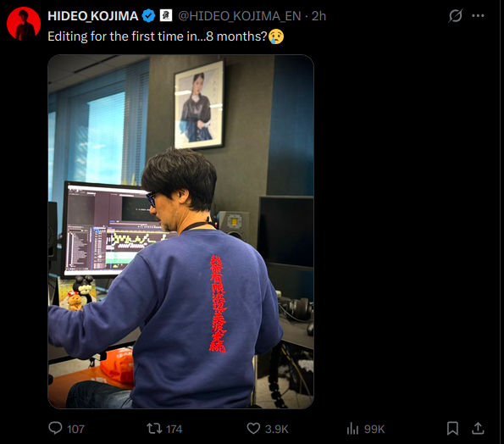The width and height of the screenshot is (504, 444).
Task: Open the three-dot more options menu
Action: [478, 15]
